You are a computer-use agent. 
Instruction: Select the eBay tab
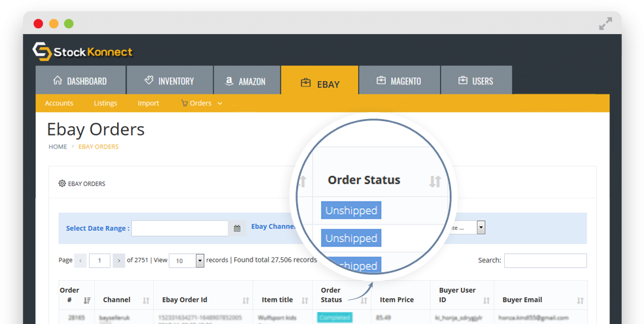[x=320, y=81]
